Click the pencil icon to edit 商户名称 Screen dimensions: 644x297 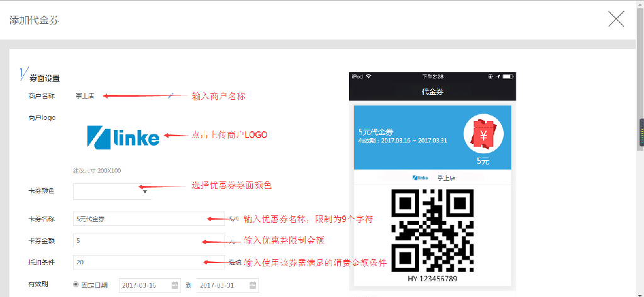tap(171, 95)
